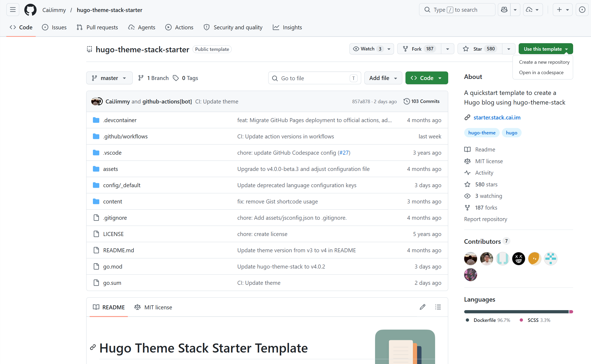The width and height of the screenshot is (591, 364).
Task: Open the orange contributor avatar
Action: (535, 259)
